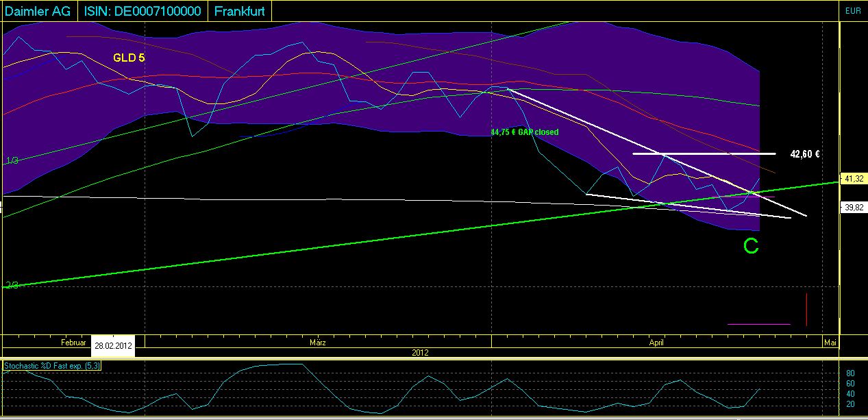The width and height of the screenshot is (868, 420).
Task: Click the Frankfurt exchange label
Action: click(x=240, y=11)
